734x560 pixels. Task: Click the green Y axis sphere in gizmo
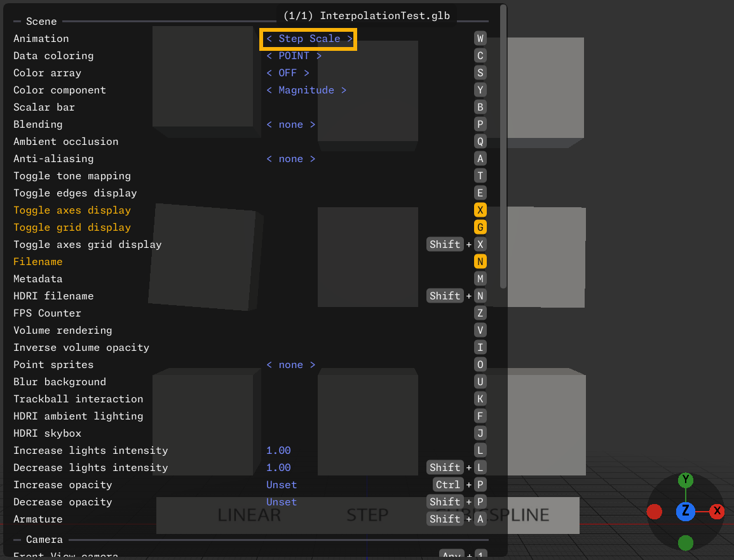685,480
